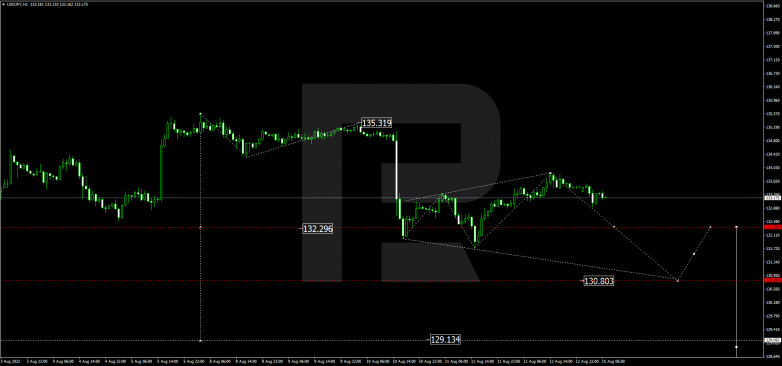The width and height of the screenshot is (782, 366).
Task: Click the '8 Aug 22:00' time axis label
Action: 273,361
